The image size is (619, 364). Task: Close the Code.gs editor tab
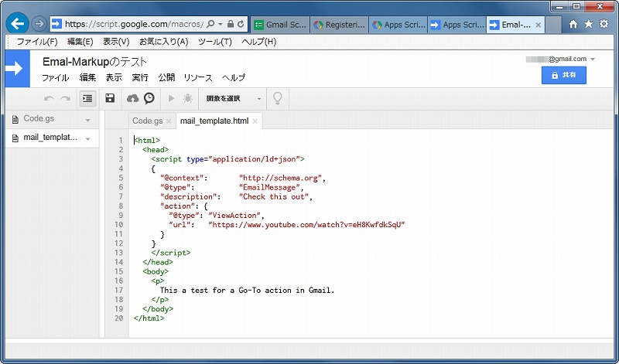[x=169, y=121]
